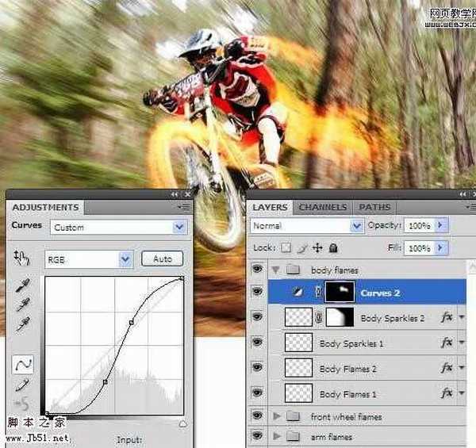This screenshot has width=476, height=448.
Task: Click the Opacity value field
Action: tap(420, 225)
